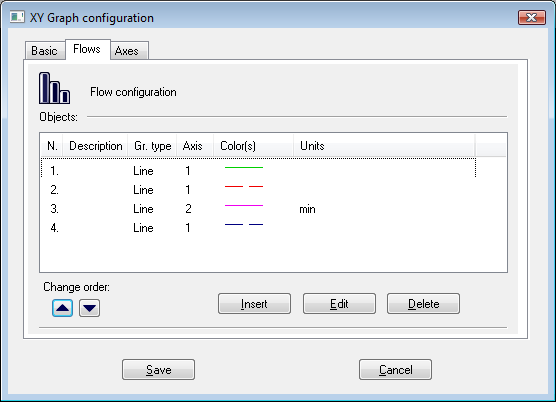Sort by the N. column header
Viewport: 556px width, 402px height.
tap(52, 146)
